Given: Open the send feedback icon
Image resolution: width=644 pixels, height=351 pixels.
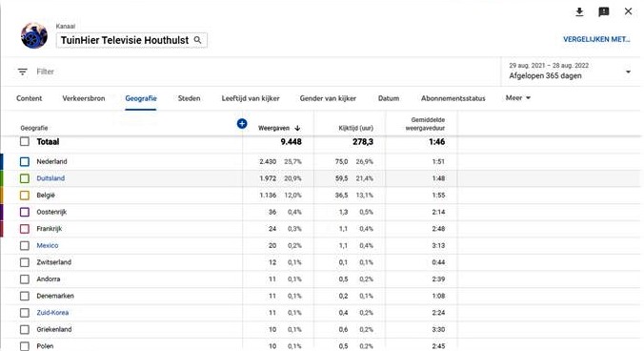Looking at the screenshot, I should click(603, 11).
